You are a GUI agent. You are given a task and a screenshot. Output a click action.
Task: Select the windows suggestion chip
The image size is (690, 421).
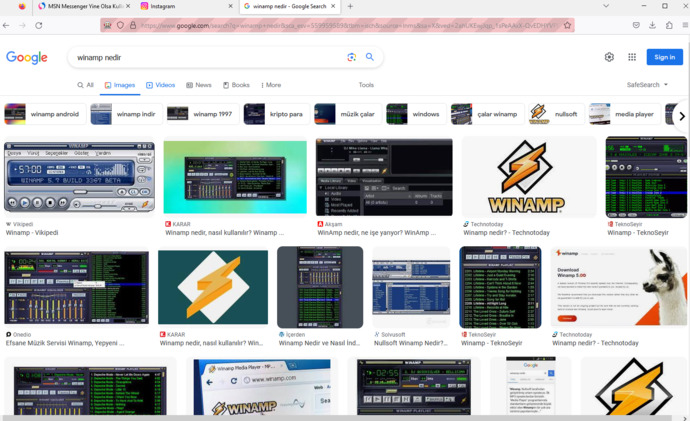[416, 114]
